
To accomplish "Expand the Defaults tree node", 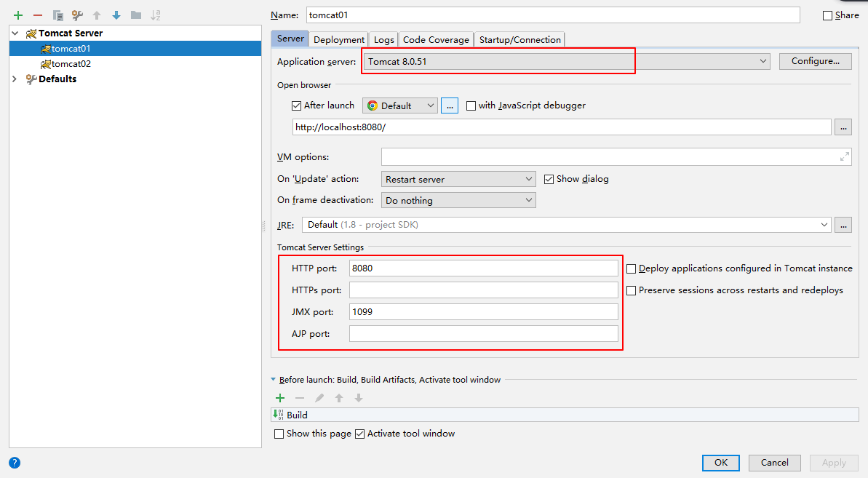I will (x=15, y=79).
